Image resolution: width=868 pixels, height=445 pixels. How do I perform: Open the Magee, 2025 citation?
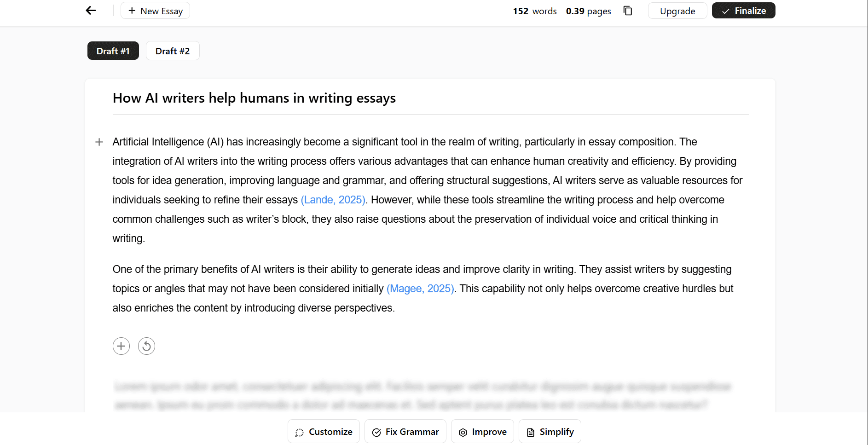click(420, 289)
